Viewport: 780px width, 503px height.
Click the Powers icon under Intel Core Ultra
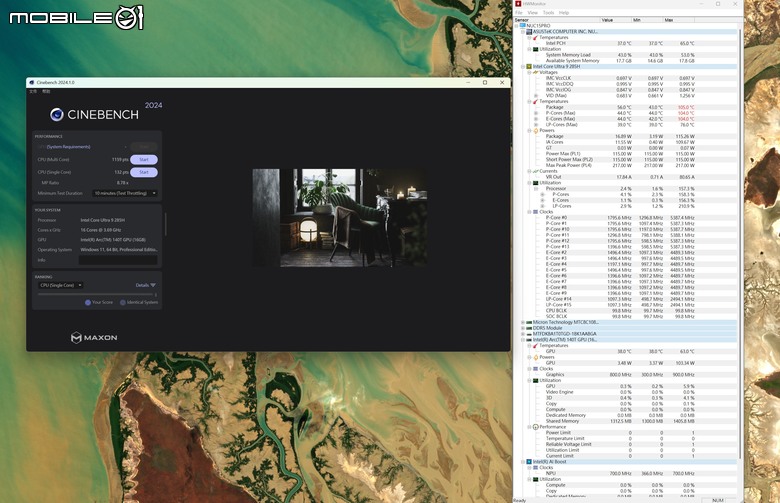point(536,130)
